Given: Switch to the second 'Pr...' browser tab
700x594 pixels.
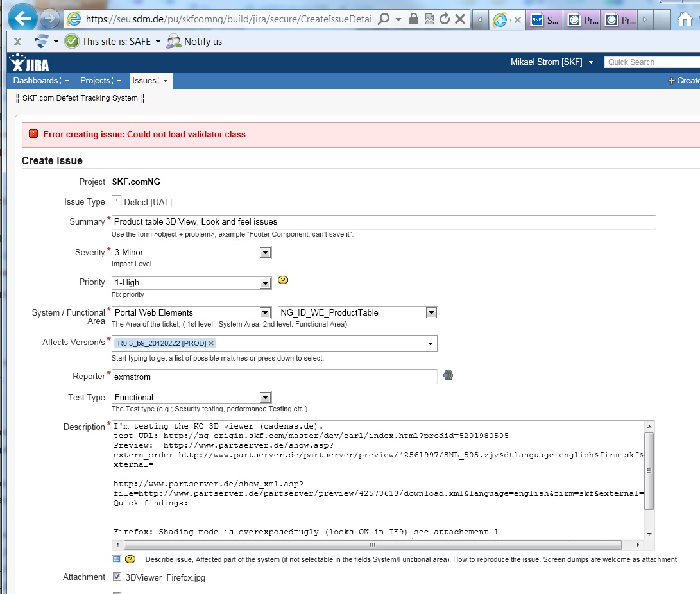Looking at the screenshot, I should pyautogui.click(x=620, y=20).
